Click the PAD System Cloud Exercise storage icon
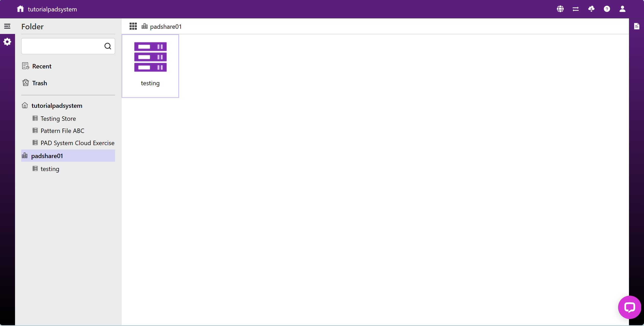 (35, 143)
